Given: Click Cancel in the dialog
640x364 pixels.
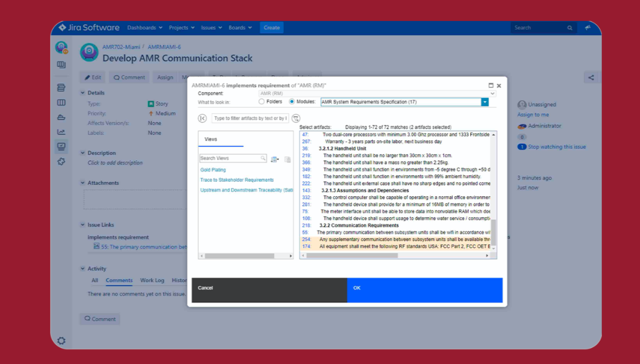Looking at the screenshot, I should point(269,290).
